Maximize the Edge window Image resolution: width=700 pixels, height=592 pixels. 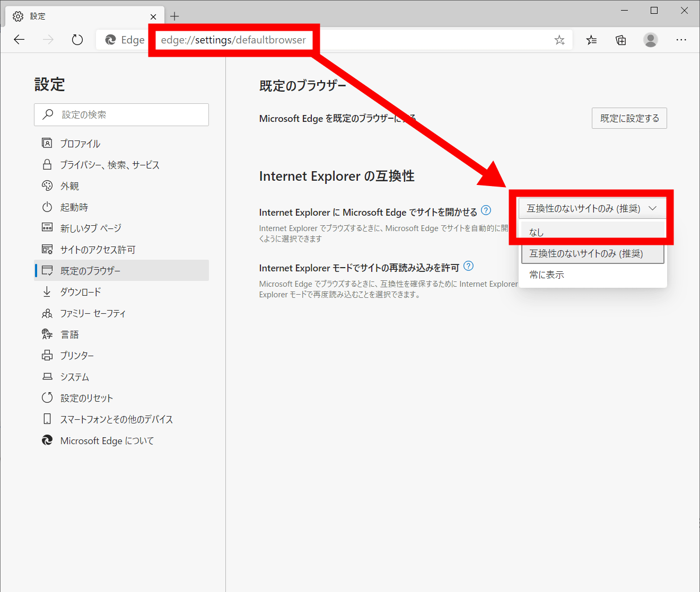(654, 11)
